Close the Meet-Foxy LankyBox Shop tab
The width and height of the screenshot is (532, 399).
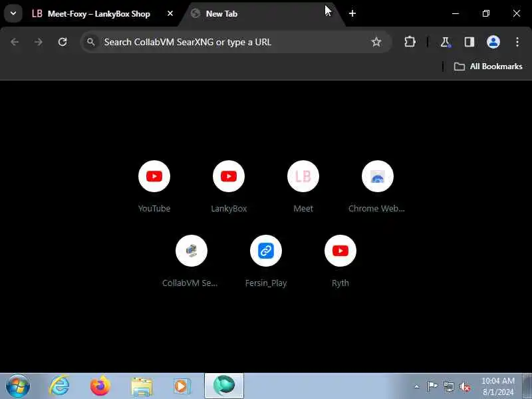tap(170, 13)
